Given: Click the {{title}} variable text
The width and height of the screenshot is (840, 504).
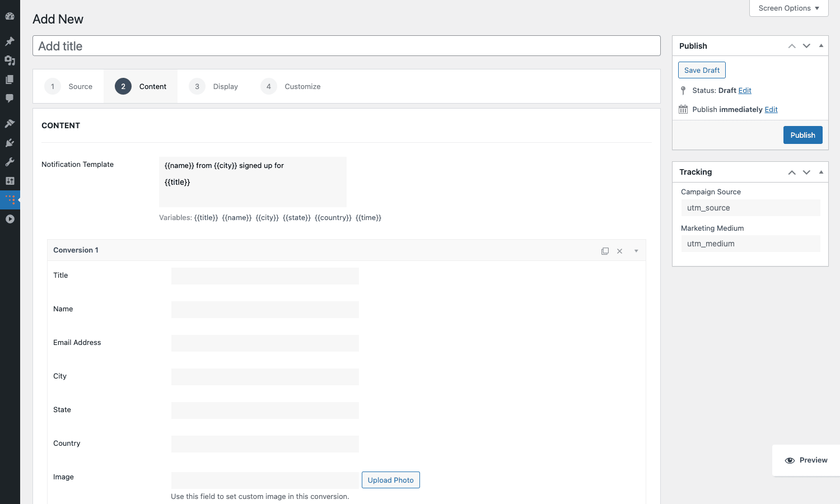Looking at the screenshot, I should (206, 218).
